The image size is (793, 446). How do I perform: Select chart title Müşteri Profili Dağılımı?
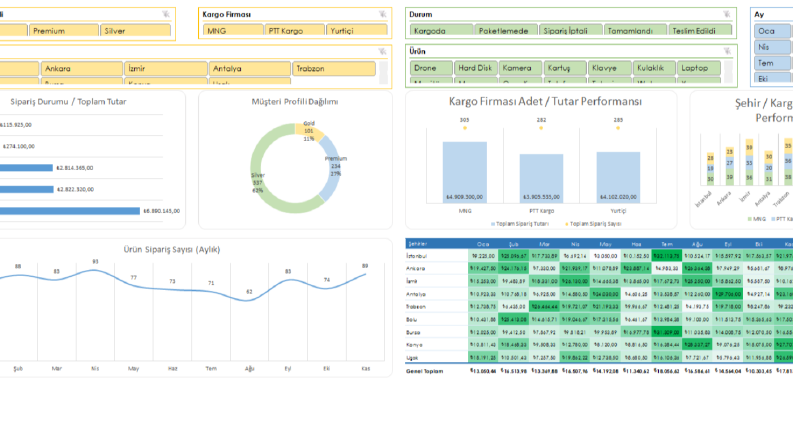(x=295, y=102)
